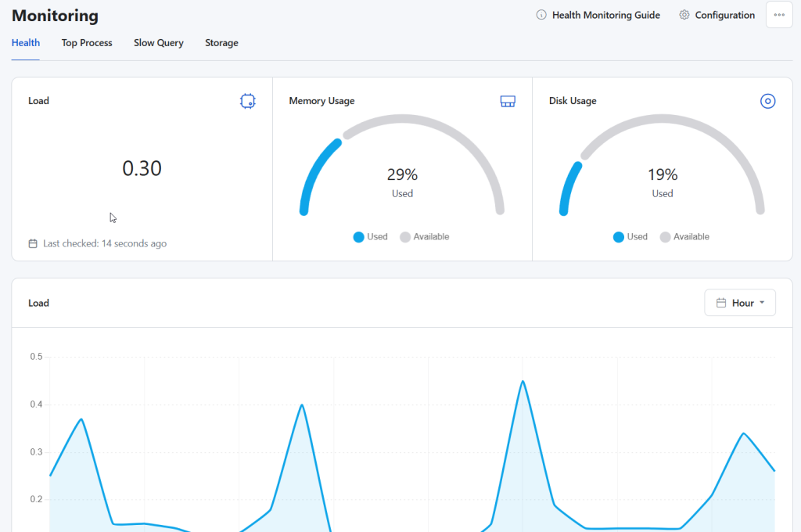Click the memory module icon in Memory Usage card
This screenshot has height=532, width=801.
(x=508, y=101)
